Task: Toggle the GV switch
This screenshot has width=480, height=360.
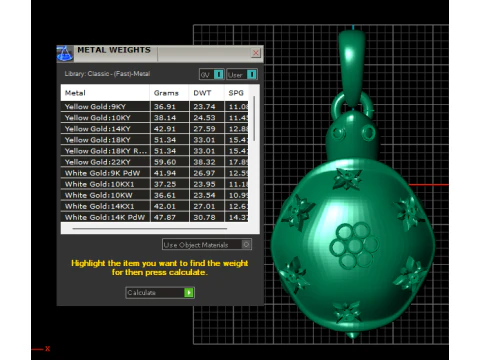Action: [212, 74]
